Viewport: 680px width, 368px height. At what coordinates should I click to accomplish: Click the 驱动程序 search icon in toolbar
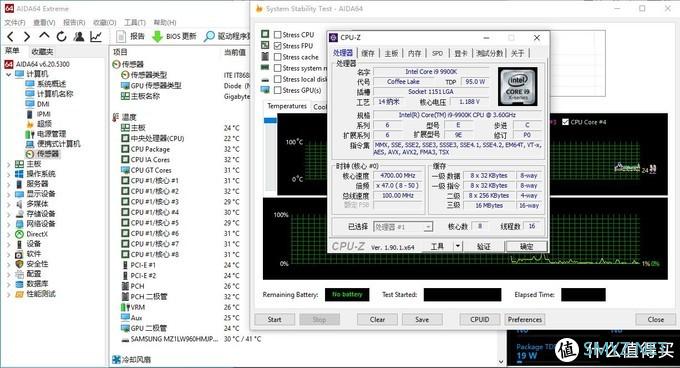click(209, 36)
